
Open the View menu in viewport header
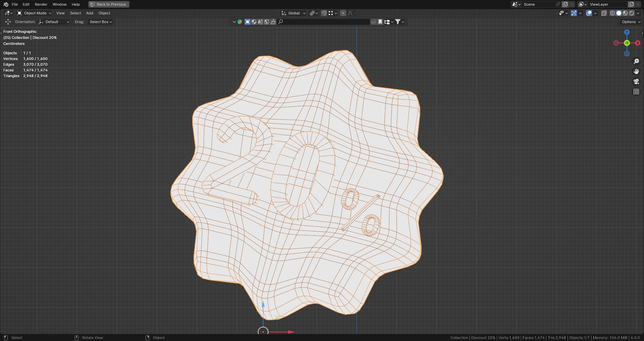[60, 13]
